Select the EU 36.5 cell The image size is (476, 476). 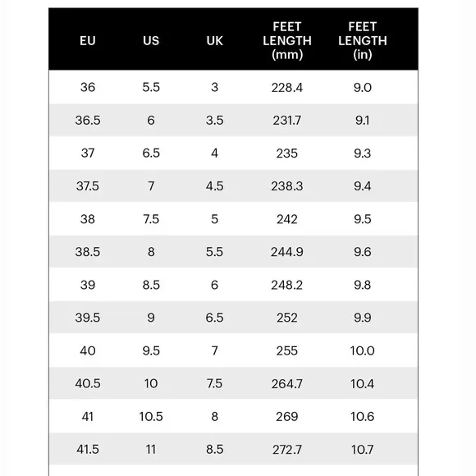click(88, 120)
